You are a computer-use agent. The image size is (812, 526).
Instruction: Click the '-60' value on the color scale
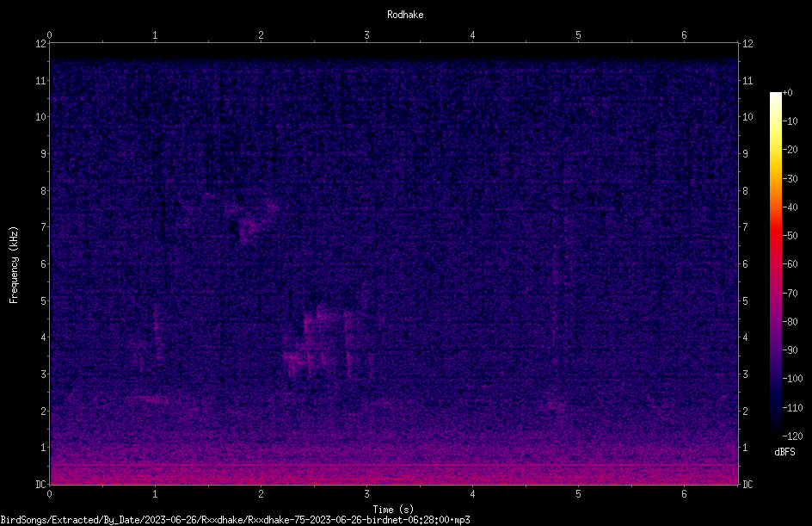(790, 264)
